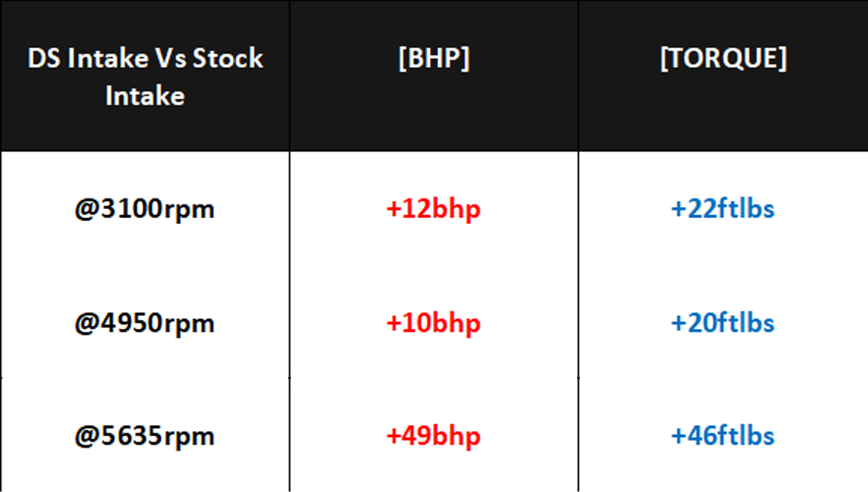Click 'Intake' on the header's second line
Image resolution: width=868 pixels, height=492 pixels.
click(145, 95)
